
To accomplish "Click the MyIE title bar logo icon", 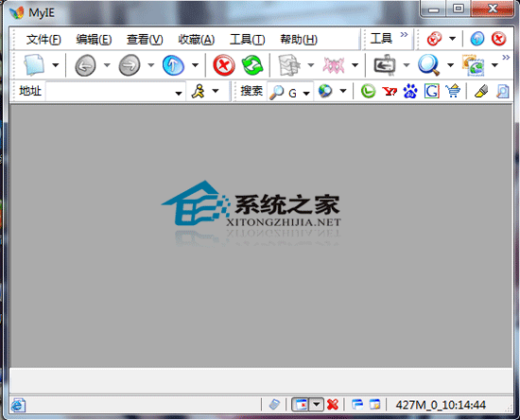I will coord(17,12).
